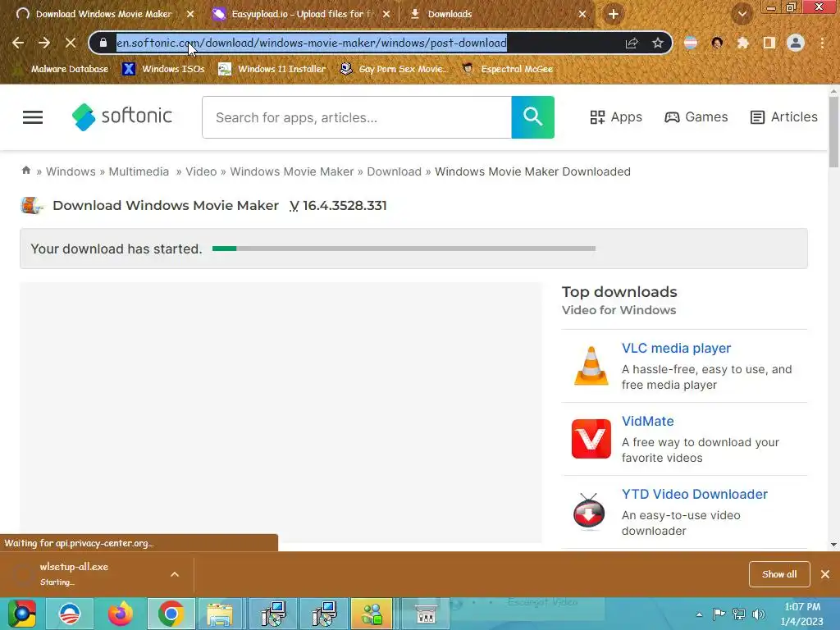Expand the tab search dropdown arrow
The height and width of the screenshot is (630, 840).
742,14
